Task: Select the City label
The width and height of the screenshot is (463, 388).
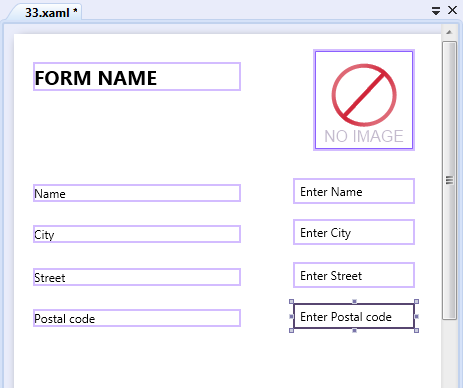Action: pos(137,234)
